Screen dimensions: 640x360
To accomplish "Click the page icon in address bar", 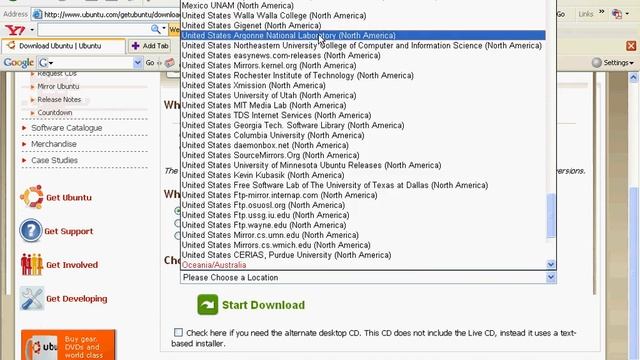I will [x=37, y=15].
